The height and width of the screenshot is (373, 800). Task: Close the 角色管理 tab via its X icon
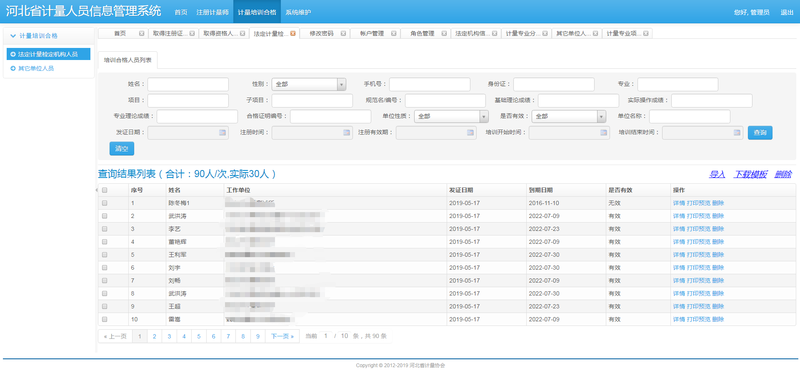(444, 34)
